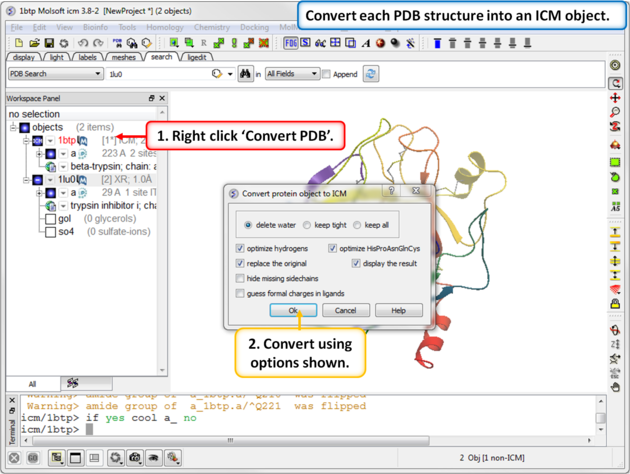Viewport: 630px width, 474px height.
Task: Toggle the 'optimize hydrogens' checkbox
Action: [x=240, y=248]
